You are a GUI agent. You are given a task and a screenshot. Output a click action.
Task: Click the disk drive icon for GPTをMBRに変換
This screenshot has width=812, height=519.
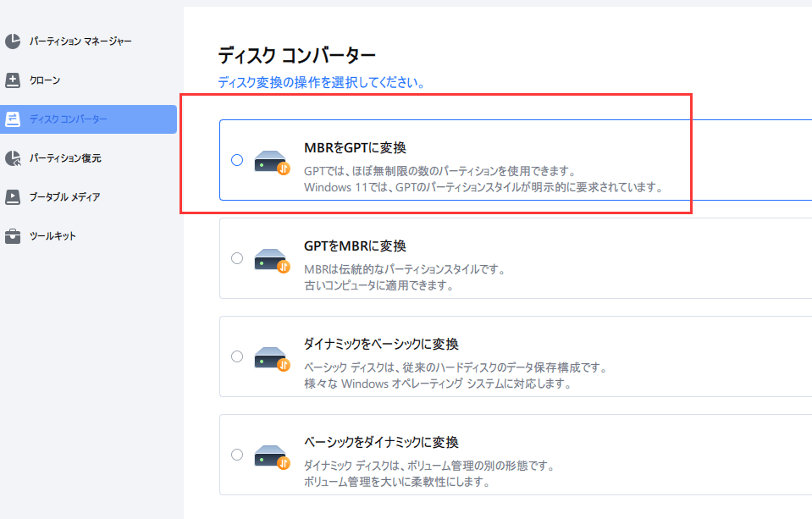269,259
